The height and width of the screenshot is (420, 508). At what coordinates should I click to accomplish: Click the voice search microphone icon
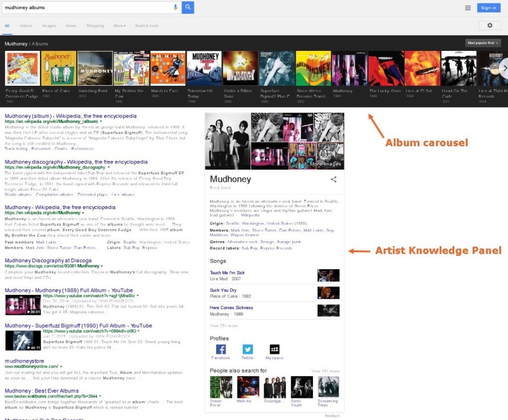coord(176,7)
